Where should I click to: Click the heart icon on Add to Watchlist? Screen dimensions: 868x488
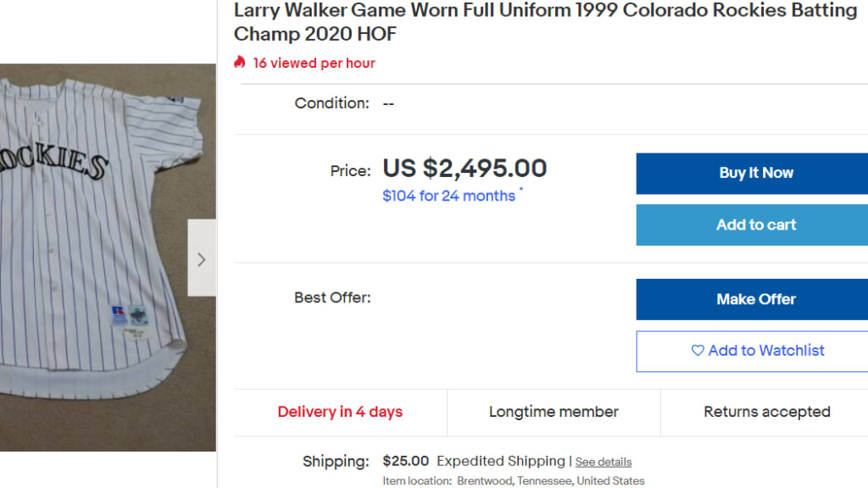click(698, 350)
